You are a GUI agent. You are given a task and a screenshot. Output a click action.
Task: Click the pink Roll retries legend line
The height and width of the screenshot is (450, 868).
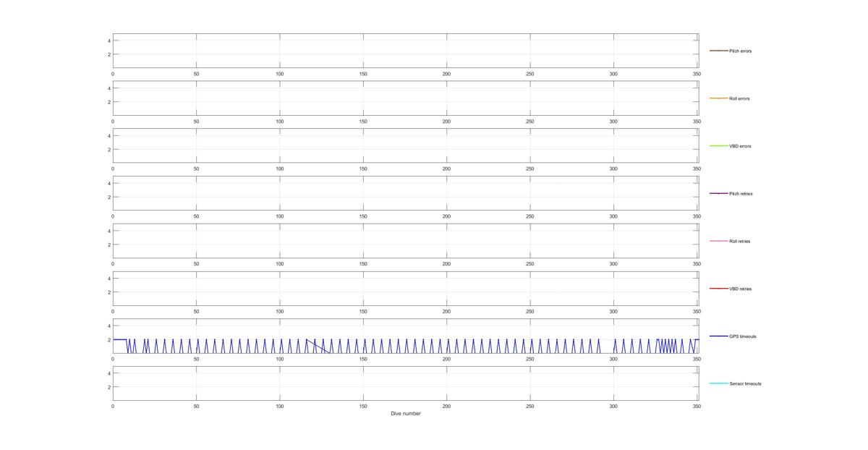tap(718, 241)
